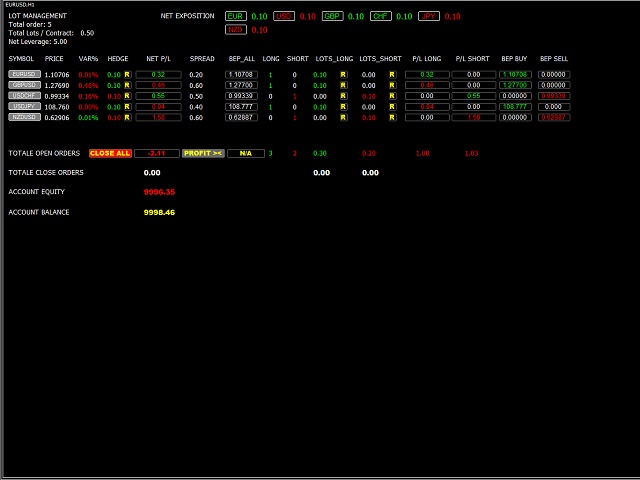This screenshot has height=480, width=640.
Task: Click the BEP_ALL box 1.10708 for EURUSD
Action: (x=241, y=75)
